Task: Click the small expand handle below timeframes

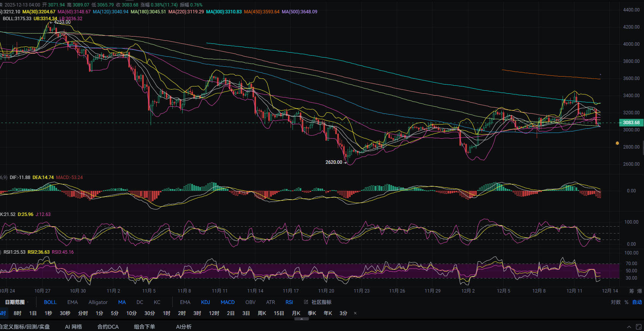Action: click(x=302, y=319)
